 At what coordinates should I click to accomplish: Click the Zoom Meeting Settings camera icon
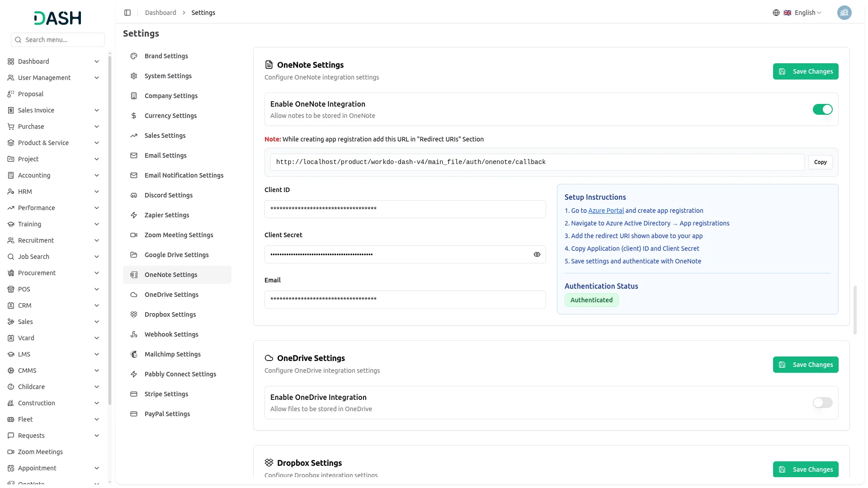[134, 235]
